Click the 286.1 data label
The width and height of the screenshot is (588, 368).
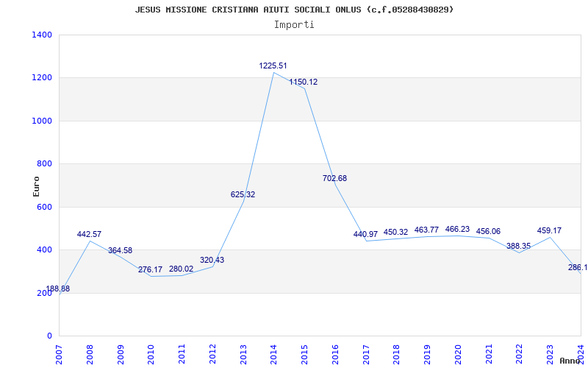coord(578,267)
